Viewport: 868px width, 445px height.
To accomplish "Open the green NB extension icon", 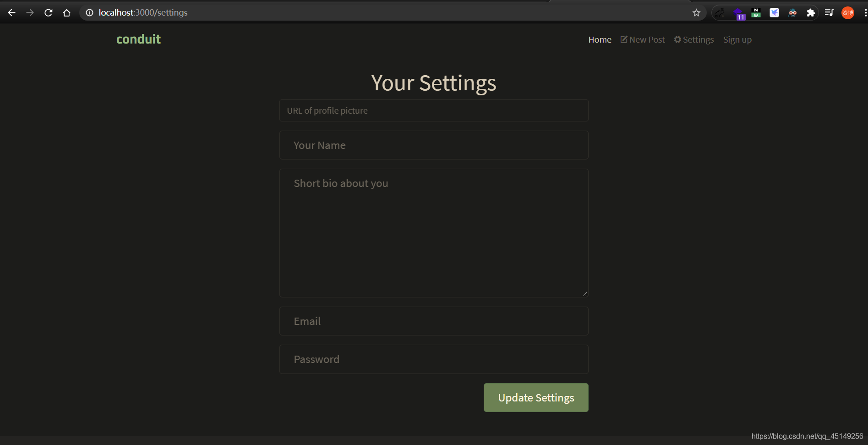I will (x=756, y=13).
